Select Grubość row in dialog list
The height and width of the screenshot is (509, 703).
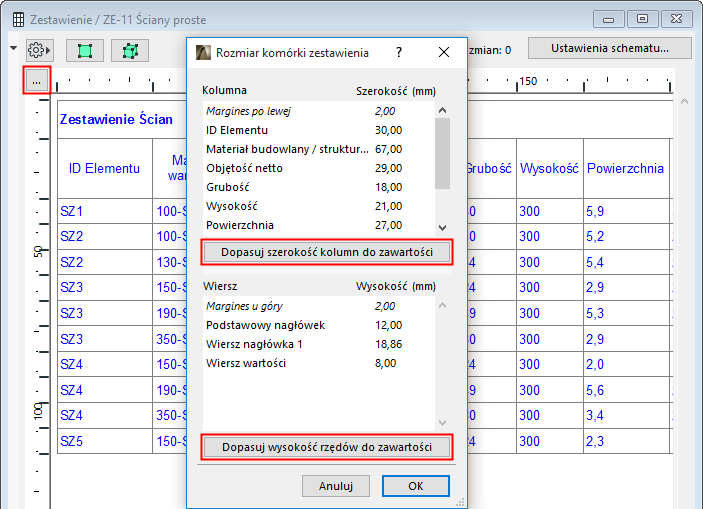tap(318, 187)
